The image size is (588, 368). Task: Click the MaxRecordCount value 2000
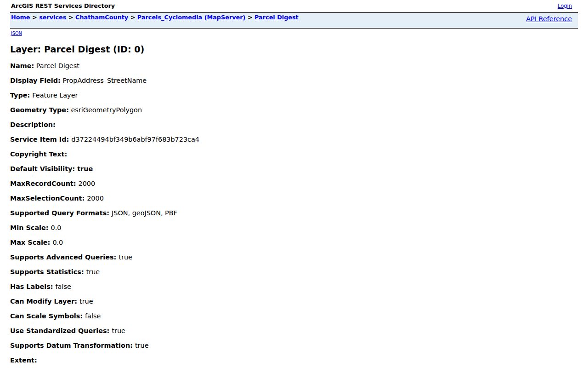click(87, 184)
